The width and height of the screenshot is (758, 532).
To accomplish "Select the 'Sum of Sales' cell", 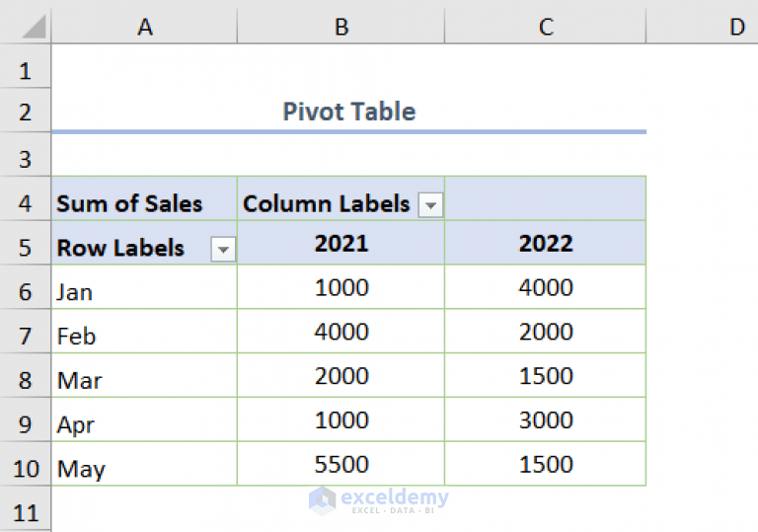I will coord(144,199).
